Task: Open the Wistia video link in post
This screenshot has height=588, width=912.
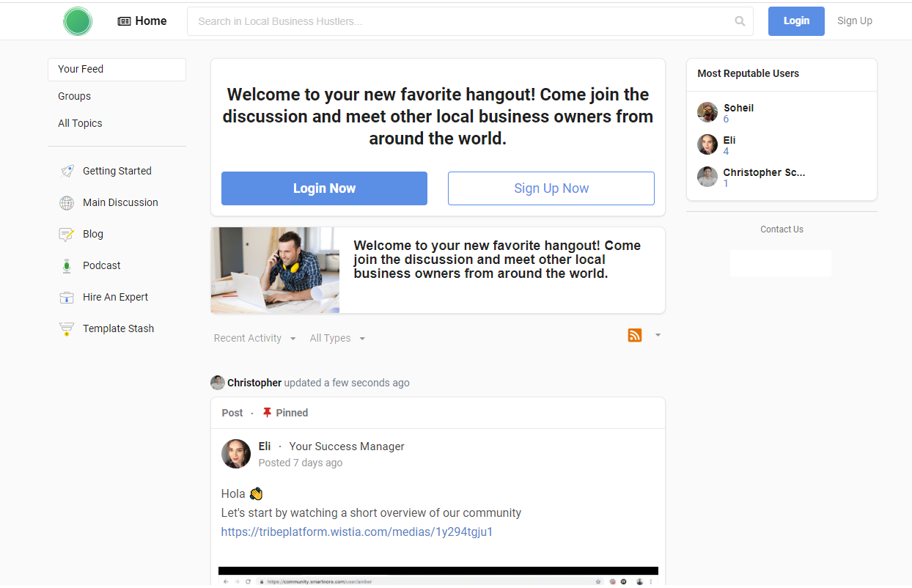Action: 357,532
